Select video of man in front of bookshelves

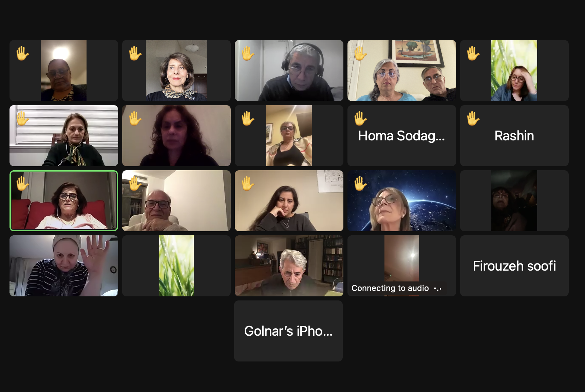coord(289,266)
